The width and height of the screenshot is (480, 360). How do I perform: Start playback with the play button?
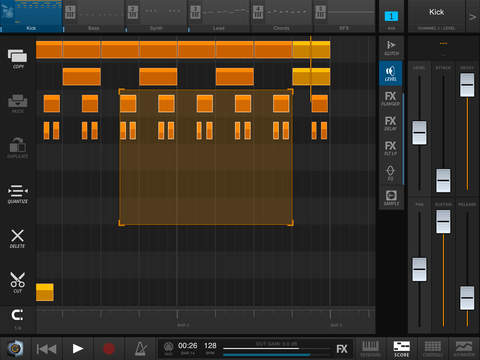click(78, 348)
